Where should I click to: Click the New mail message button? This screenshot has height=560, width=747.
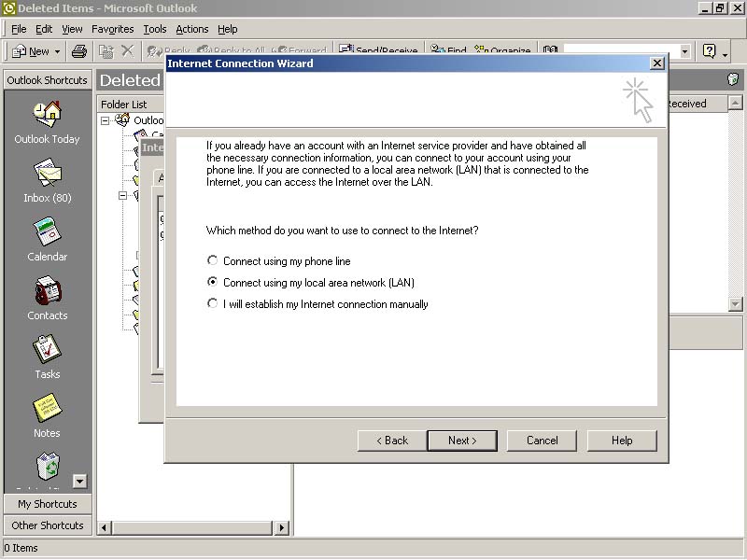[31, 51]
